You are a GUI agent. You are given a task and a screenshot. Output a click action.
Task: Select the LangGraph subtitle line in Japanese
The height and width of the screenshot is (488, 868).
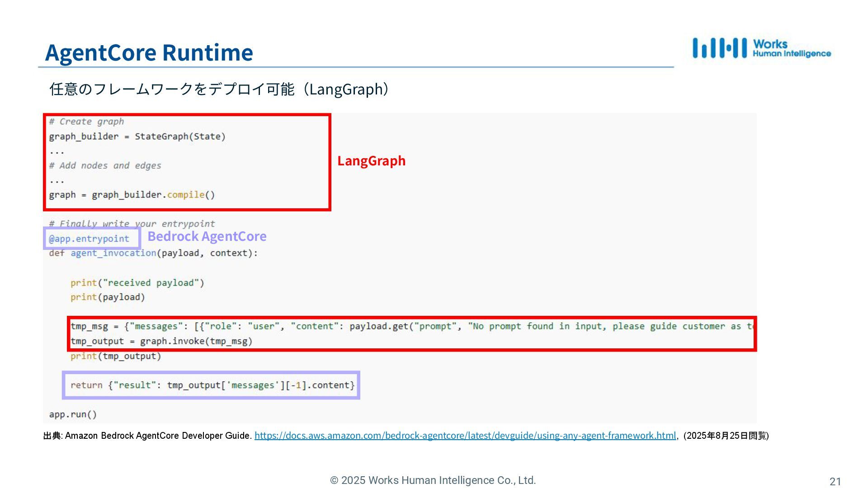tap(219, 89)
